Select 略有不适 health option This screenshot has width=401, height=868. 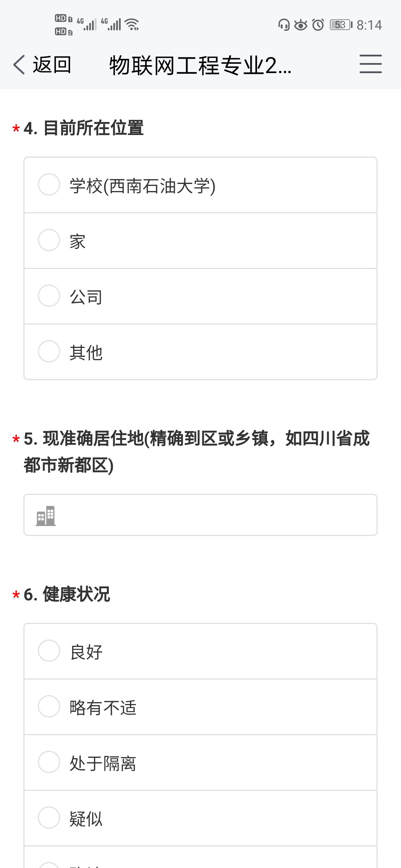49,706
